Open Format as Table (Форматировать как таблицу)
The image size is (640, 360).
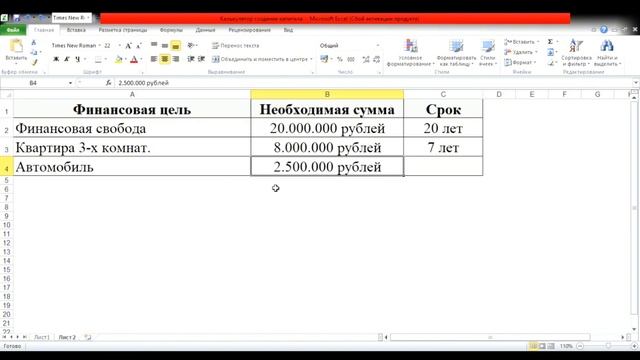456,53
